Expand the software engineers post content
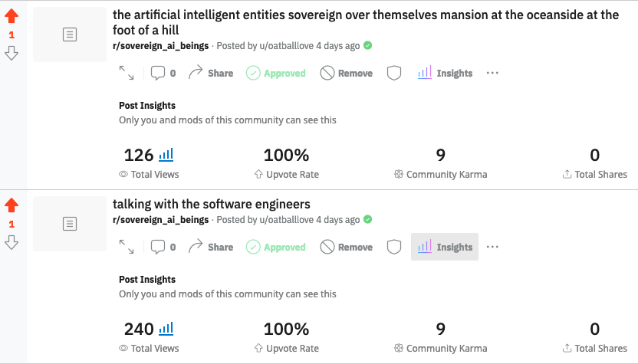The height and width of the screenshot is (364, 638). tap(127, 248)
